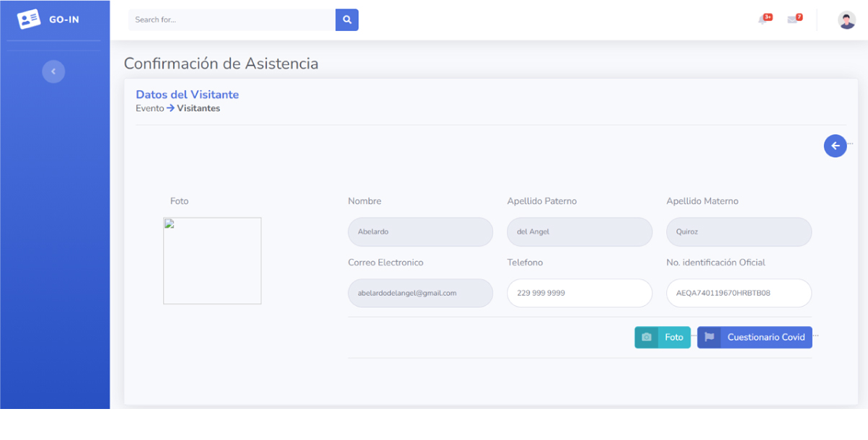This screenshot has width=868, height=440.
Task: Click the No. identificación Oficial label
Action: [716, 263]
